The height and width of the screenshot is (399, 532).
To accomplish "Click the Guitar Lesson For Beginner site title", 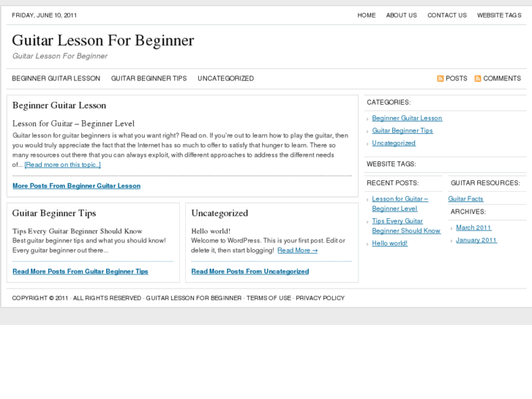I will pos(103,40).
